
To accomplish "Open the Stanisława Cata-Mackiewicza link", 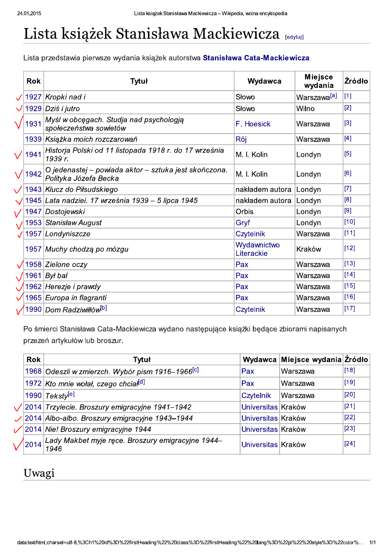I will point(256,58).
